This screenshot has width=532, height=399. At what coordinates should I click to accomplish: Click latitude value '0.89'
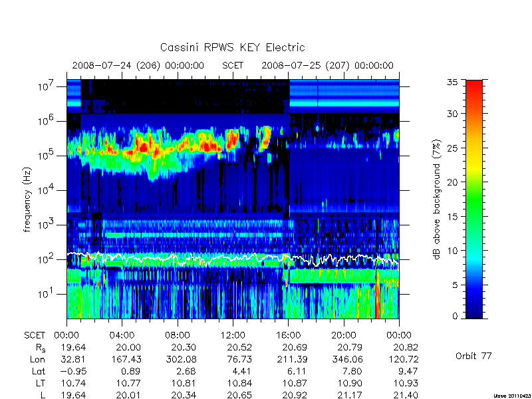click(x=131, y=371)
